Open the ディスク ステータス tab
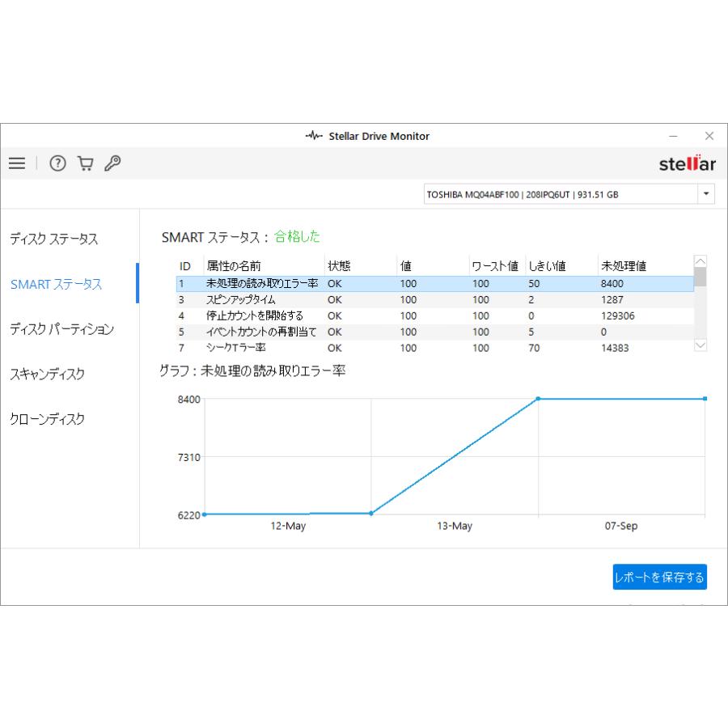This screenshot has width=728, height=728. pos(53,239)
